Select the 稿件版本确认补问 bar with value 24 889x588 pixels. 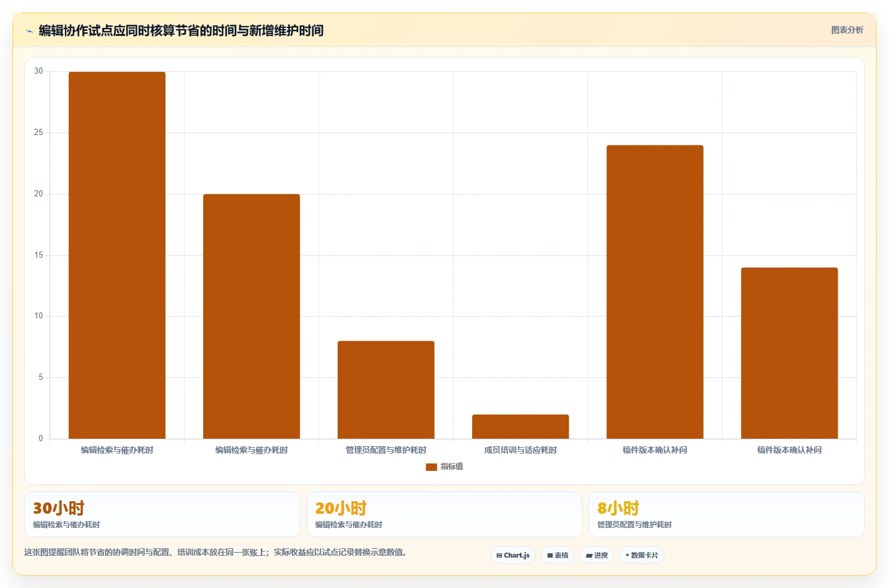(x=655, y=292)
